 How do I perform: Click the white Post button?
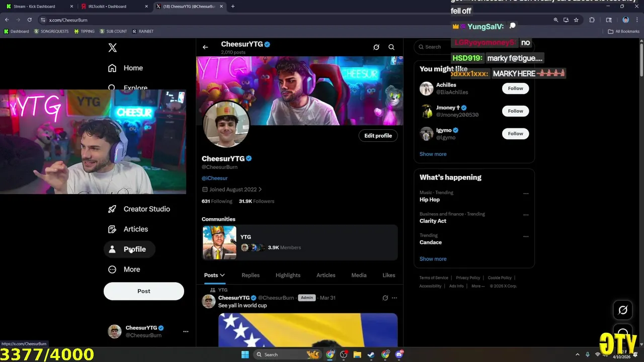pyautogui.click(x=144, y=291)
